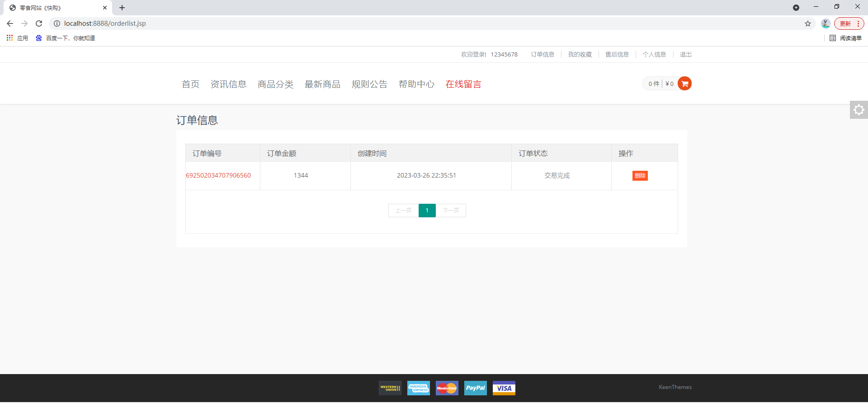This screenshot has width=868, height=403.
Task: Open the 阅读清单 reading list
Action: tap(845, 38)
